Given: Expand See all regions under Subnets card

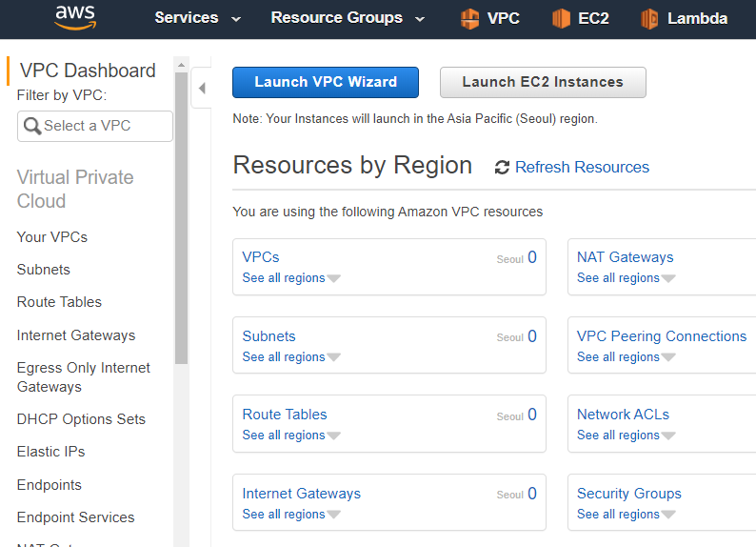Looking at the screenshot, I should click(291, 357).
